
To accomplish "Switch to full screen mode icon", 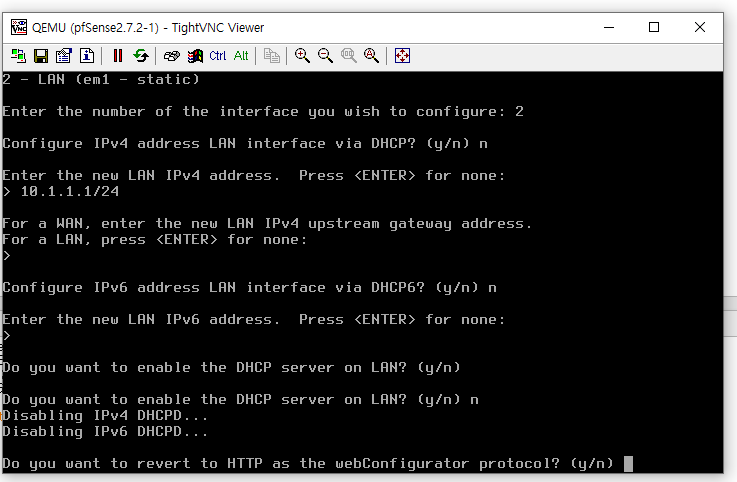I will tap(402, 56).
